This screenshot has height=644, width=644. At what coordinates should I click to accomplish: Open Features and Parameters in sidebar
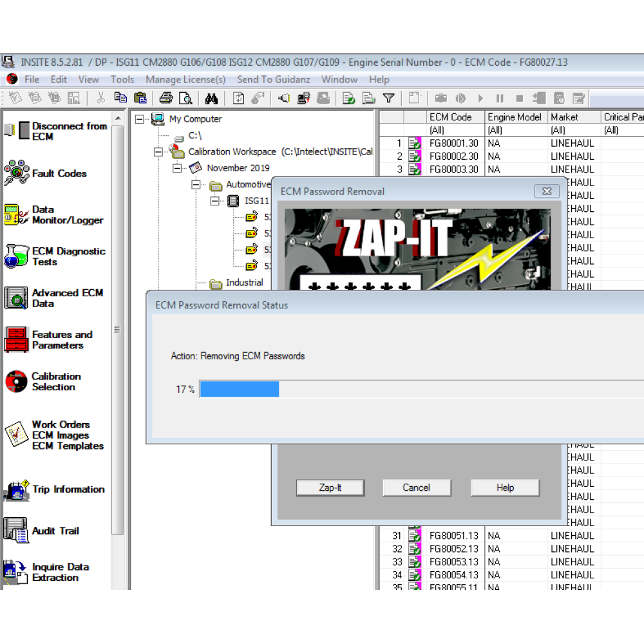pyautogui.click(x=48, y=340)
